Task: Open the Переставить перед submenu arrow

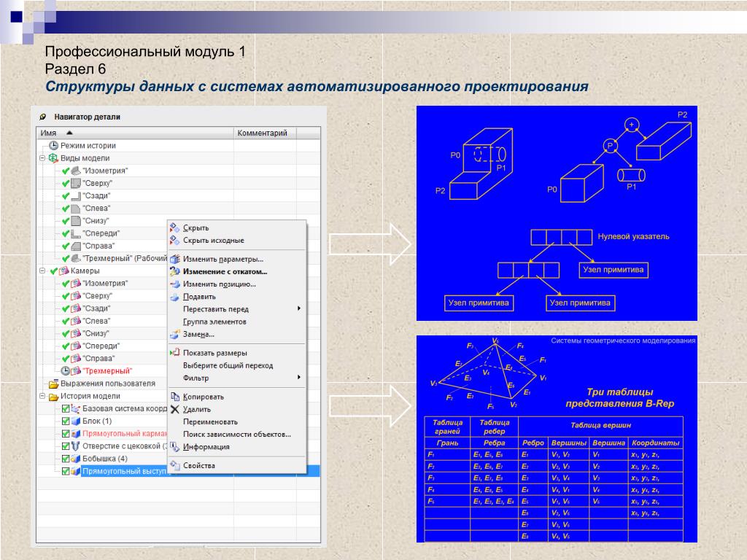Action: pos(298,308)
